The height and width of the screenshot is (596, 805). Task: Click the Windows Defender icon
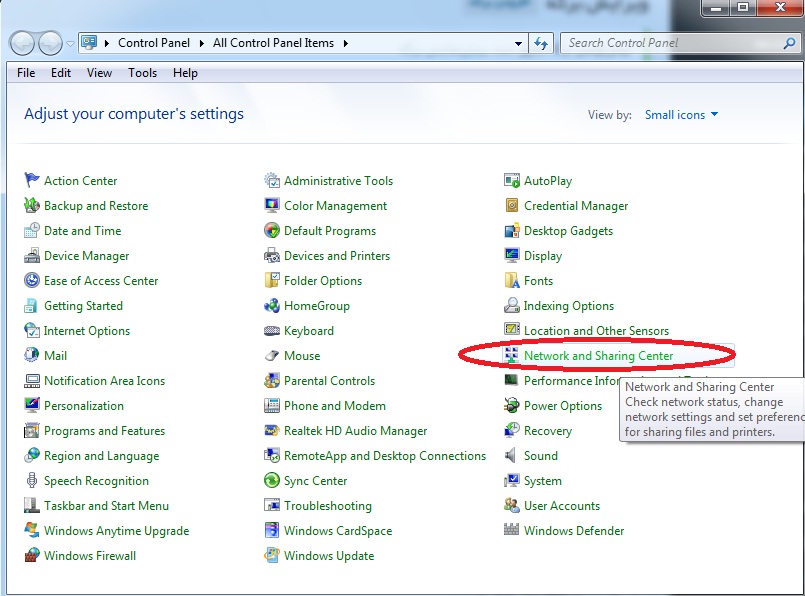512,531
